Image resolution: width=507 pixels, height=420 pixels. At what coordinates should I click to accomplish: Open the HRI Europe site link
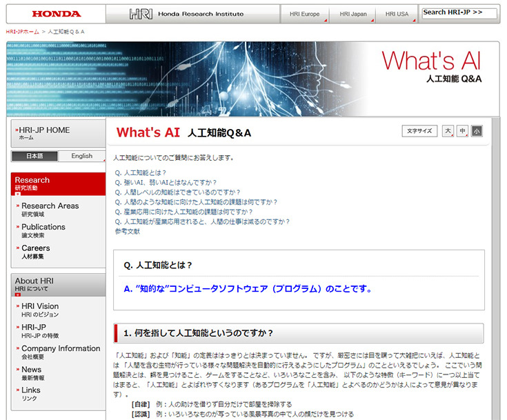point(305,14)
